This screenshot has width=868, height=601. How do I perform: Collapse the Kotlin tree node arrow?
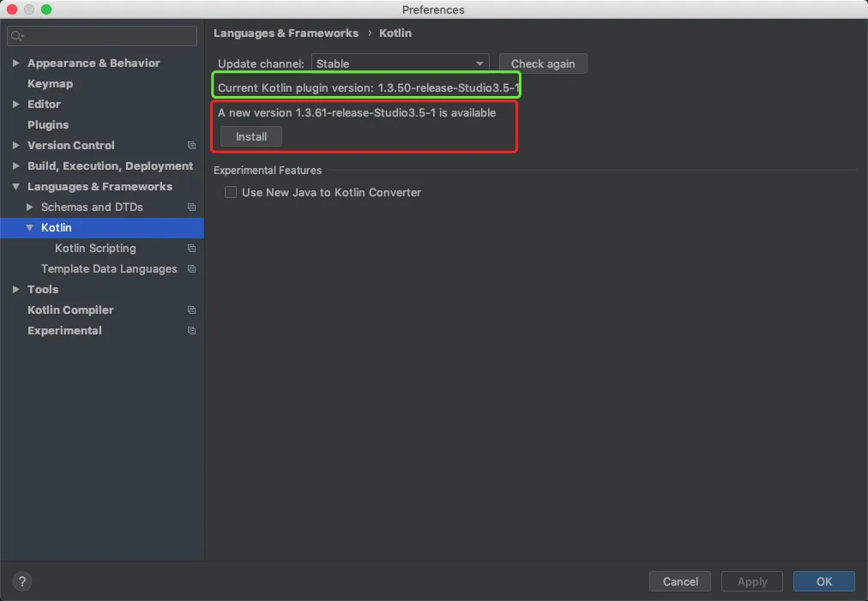tap(30, 227)
